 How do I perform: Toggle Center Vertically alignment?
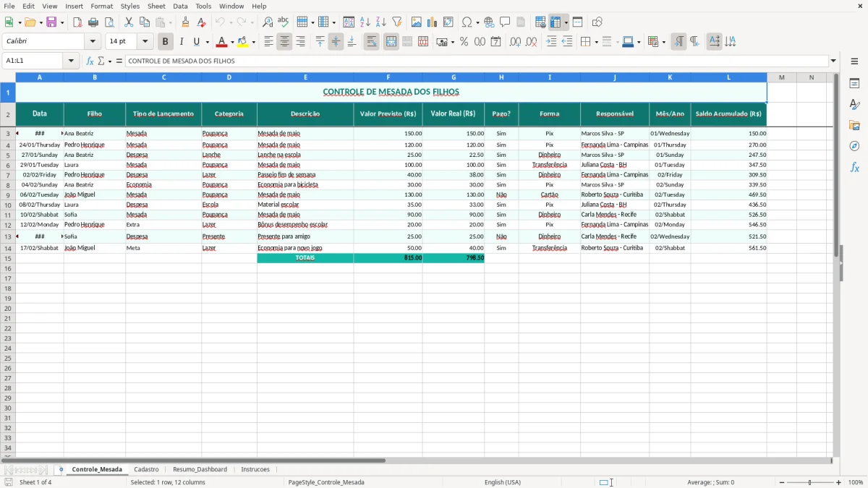(x=336, y=42)
